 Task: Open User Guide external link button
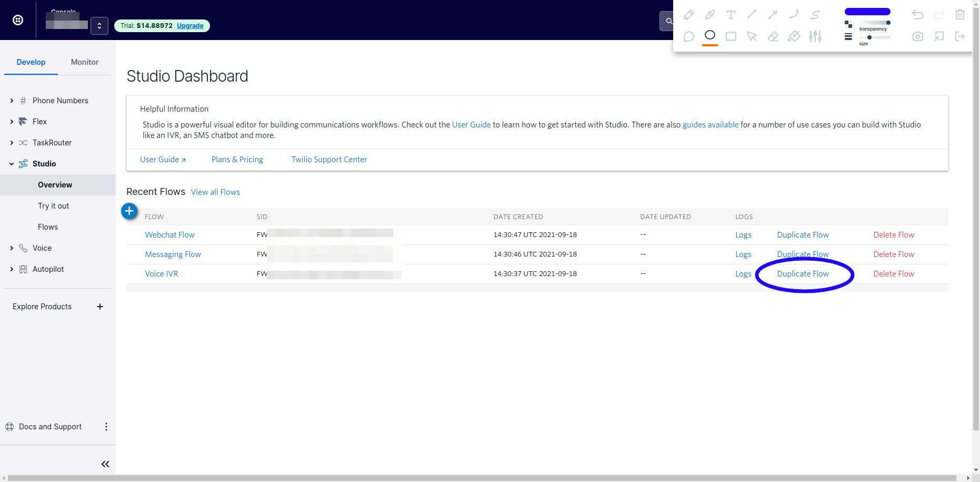[x=163, y=160]
